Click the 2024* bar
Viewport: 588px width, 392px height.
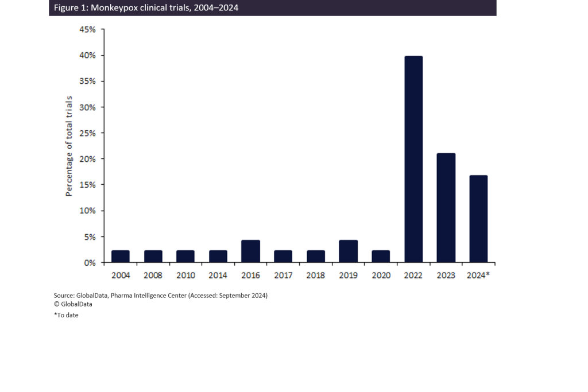coord(478,219)
